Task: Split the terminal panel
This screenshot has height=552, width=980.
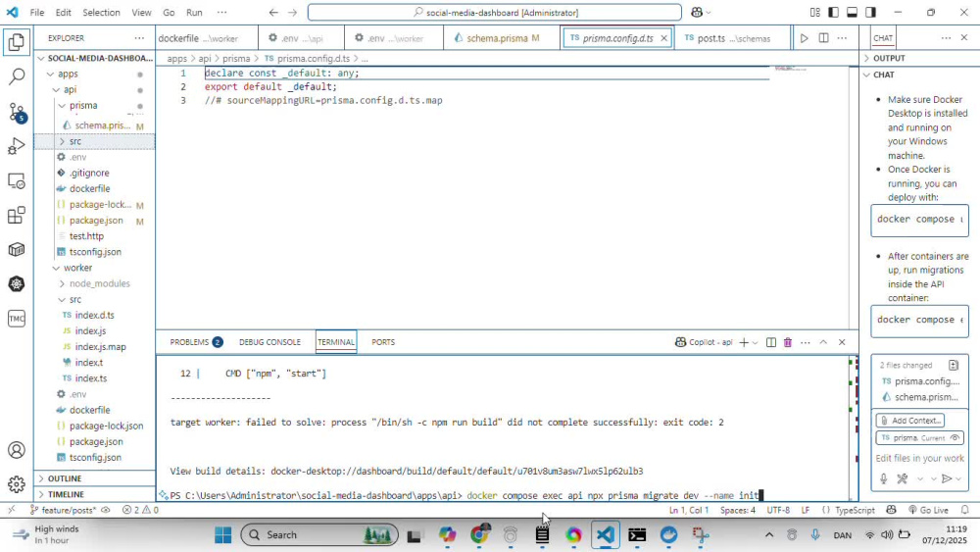Action: (x=771, y=342)
